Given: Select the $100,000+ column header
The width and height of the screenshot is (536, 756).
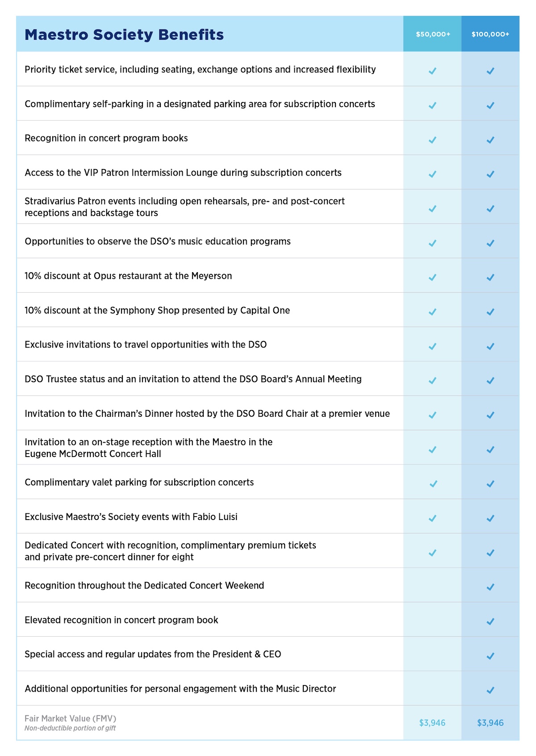Looking at the screenshot, I should tap(490, 34).
